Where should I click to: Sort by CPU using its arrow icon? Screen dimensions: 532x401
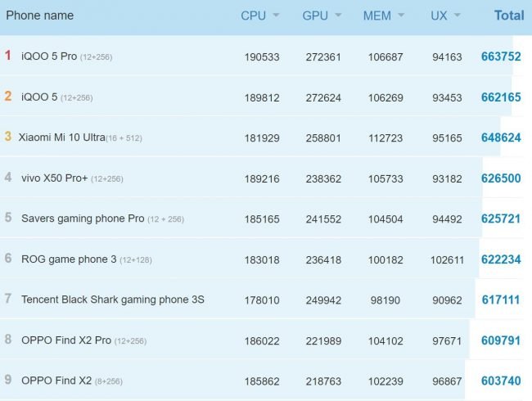click(x=276, y=16)
